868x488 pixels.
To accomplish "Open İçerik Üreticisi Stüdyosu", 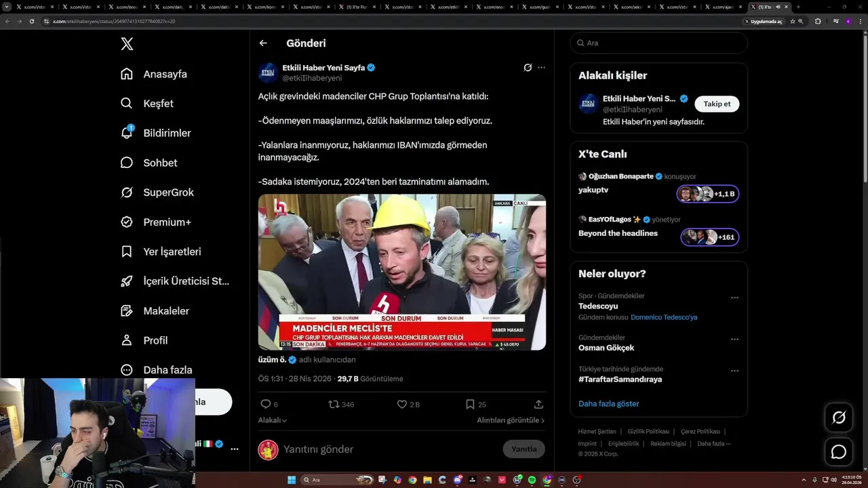I will [175, 281].
